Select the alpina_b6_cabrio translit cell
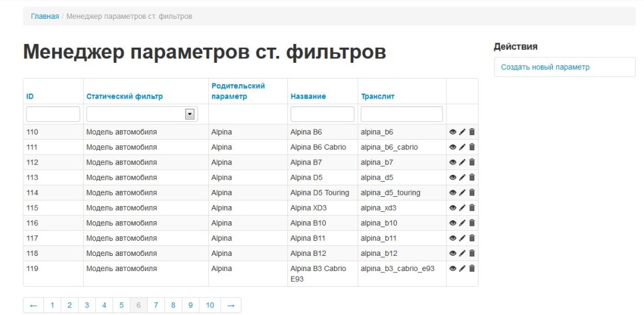This screenshot has height=315, width=644. pos(402,147)
